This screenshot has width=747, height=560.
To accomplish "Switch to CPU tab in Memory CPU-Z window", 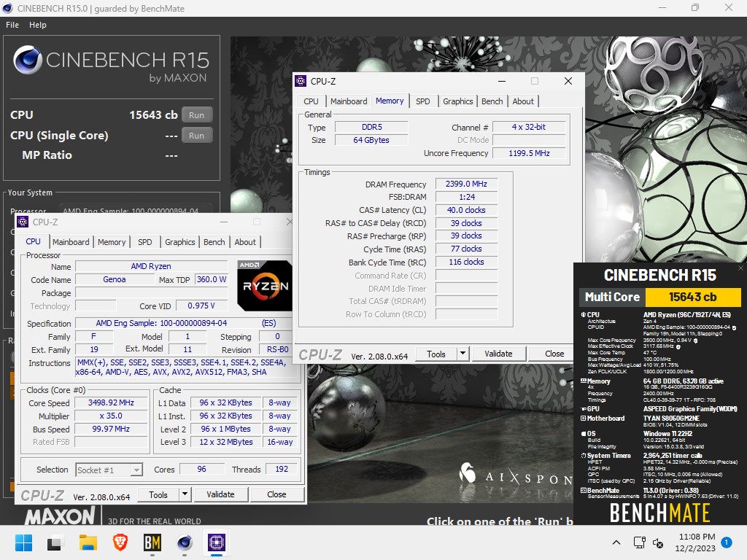I will (311, 101).
